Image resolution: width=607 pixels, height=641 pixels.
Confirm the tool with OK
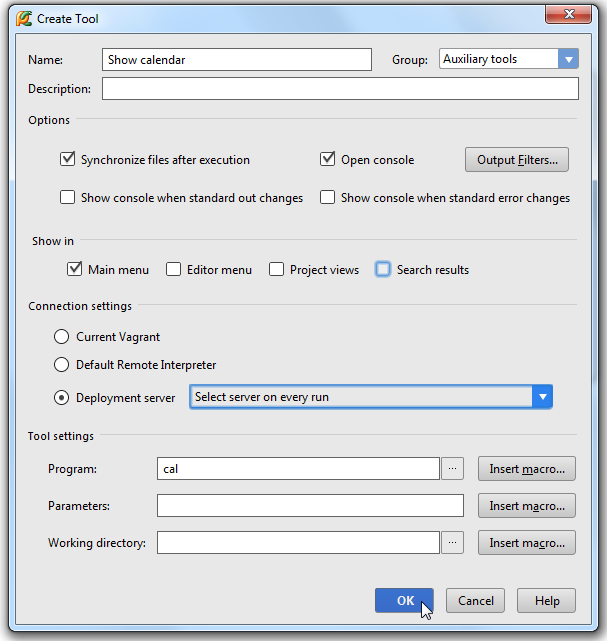click(404, 601)
